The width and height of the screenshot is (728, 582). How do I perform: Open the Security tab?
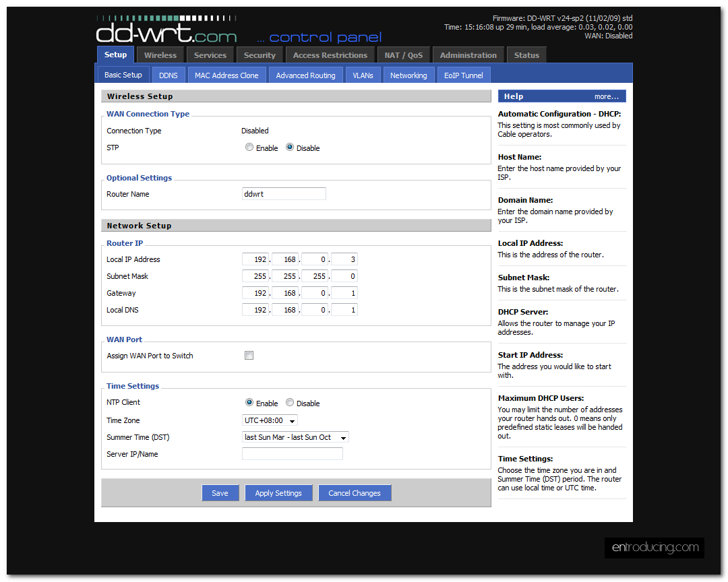260,55
